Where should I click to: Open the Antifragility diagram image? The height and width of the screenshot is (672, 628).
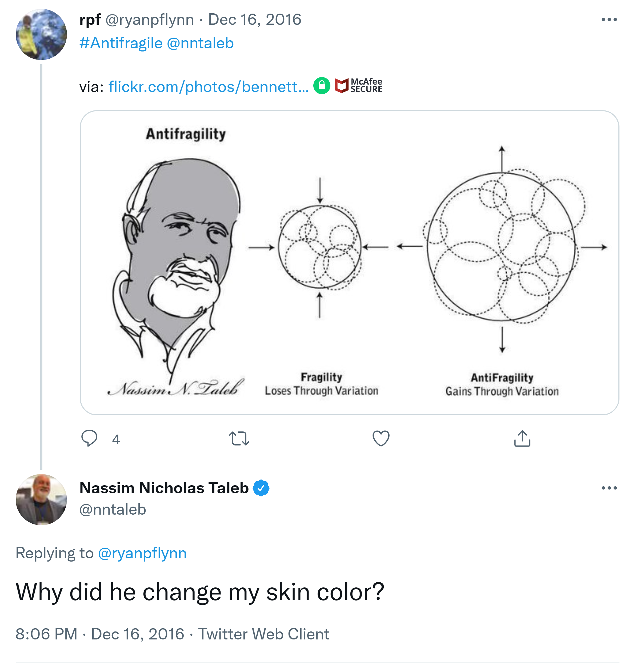349,262
